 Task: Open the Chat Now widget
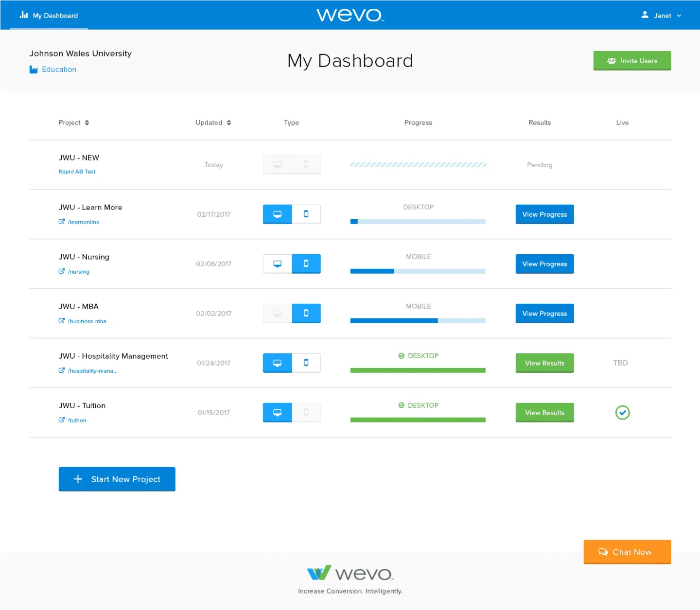pyautogui.click(x=627, y=552)
